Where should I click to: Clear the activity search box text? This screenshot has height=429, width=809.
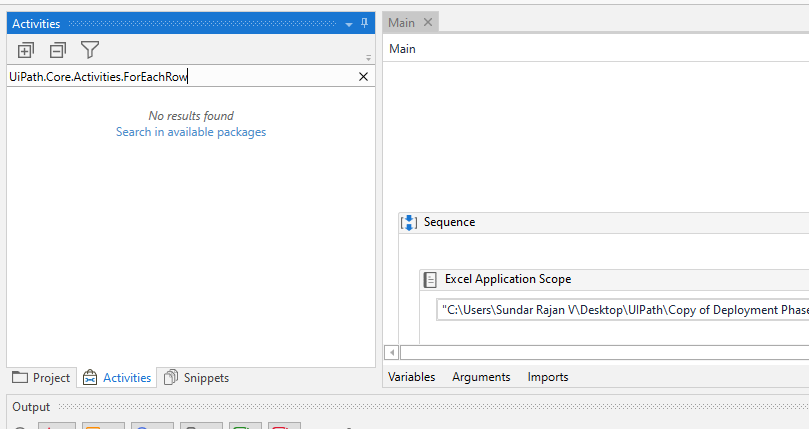(363, 76)
